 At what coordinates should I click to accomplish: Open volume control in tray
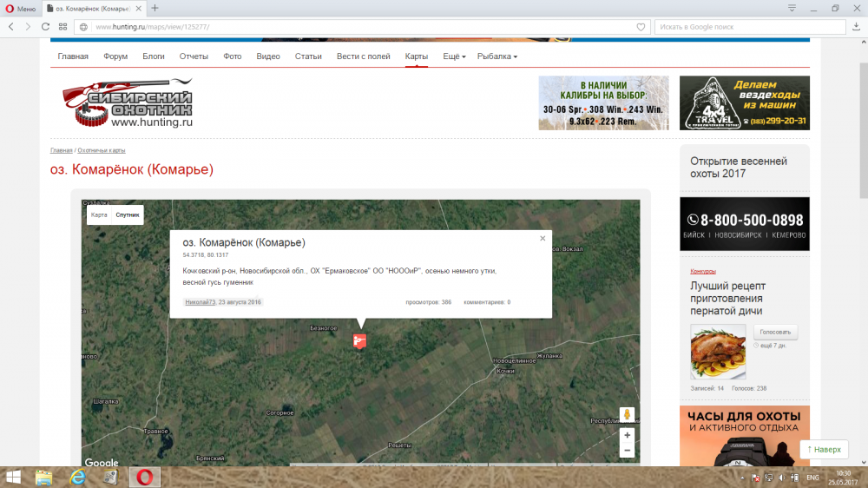tap(782, 478)
